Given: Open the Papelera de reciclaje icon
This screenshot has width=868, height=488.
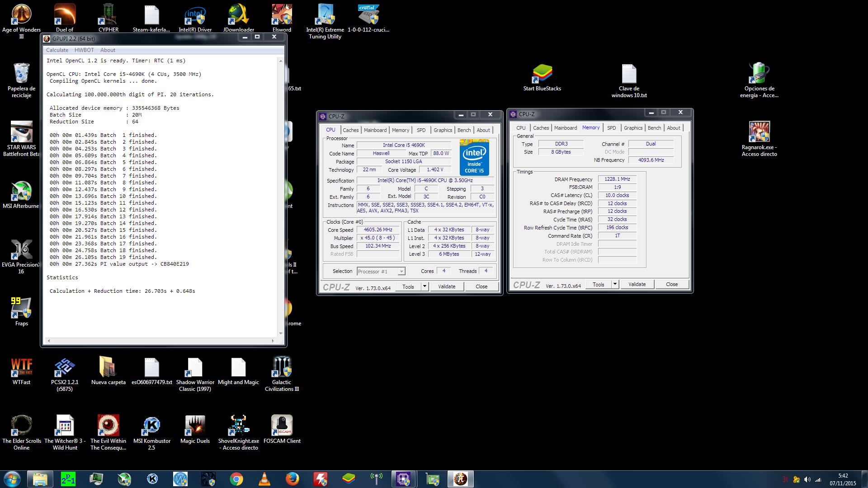Looking at the screenshot, I should coord(21,80).
